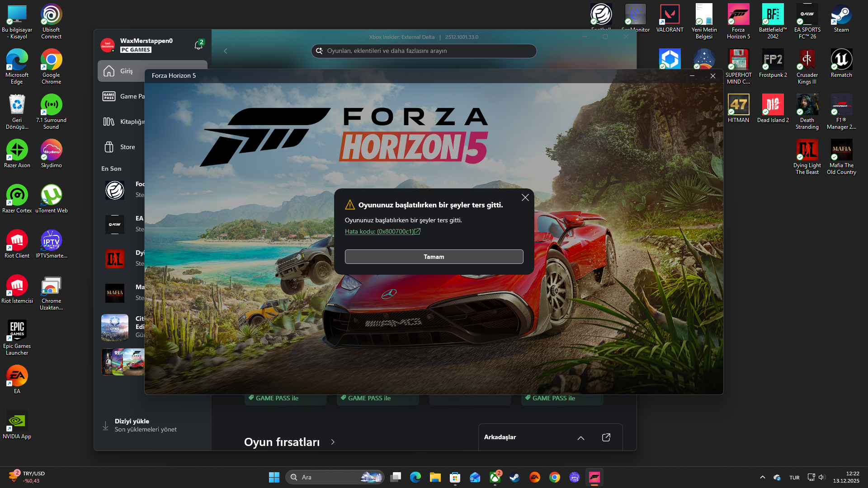Open Xbox app from taskbar
Image resolution: width=868 pixels, height=488 pixels.
495,477
